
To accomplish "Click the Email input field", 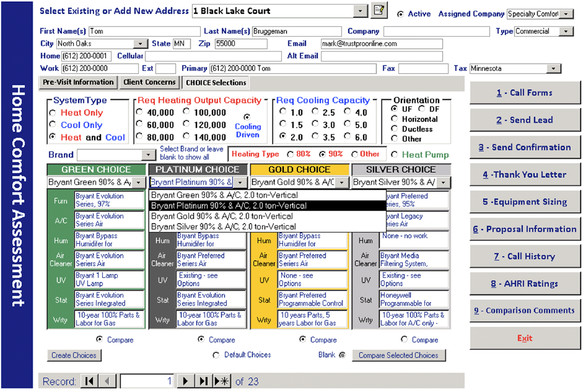I will 382,44.
